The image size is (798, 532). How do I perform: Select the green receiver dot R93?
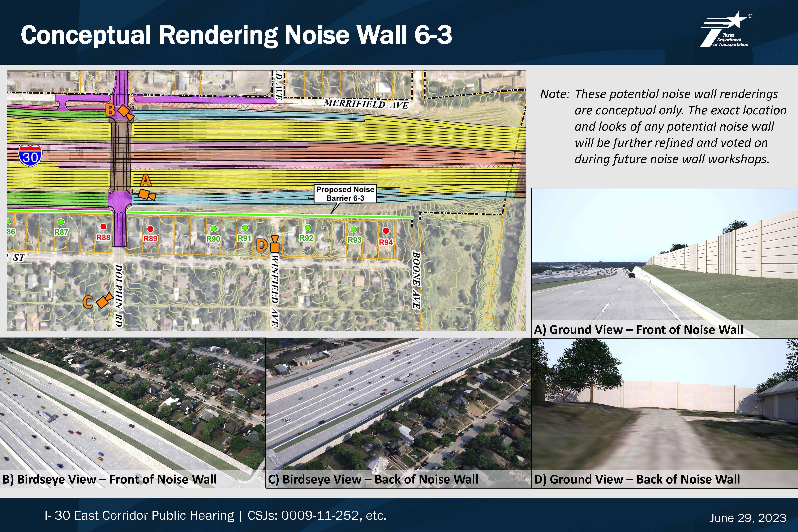[353, 229]
